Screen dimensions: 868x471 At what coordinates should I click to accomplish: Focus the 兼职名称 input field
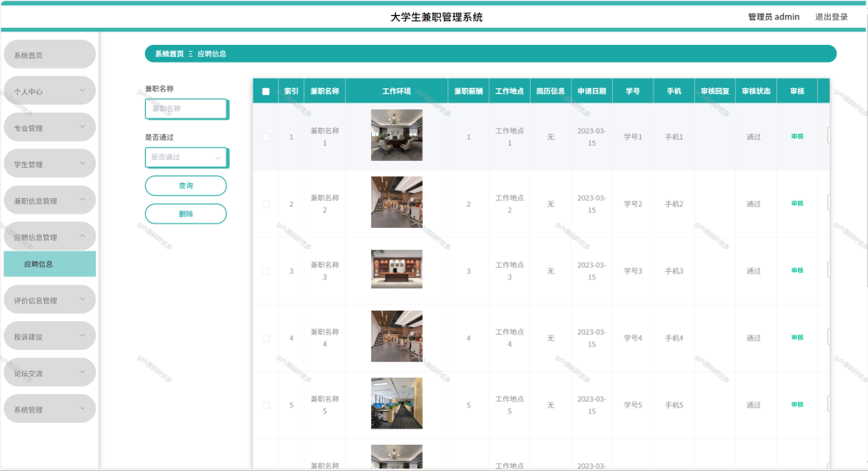[x=186, y=109]
